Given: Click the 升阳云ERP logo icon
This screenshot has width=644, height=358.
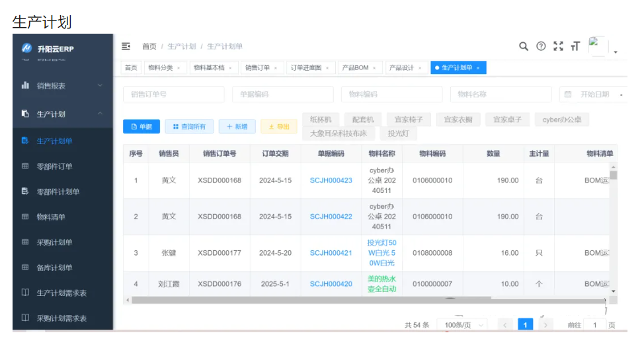Looking at the screenshot, I should point(26,48).
